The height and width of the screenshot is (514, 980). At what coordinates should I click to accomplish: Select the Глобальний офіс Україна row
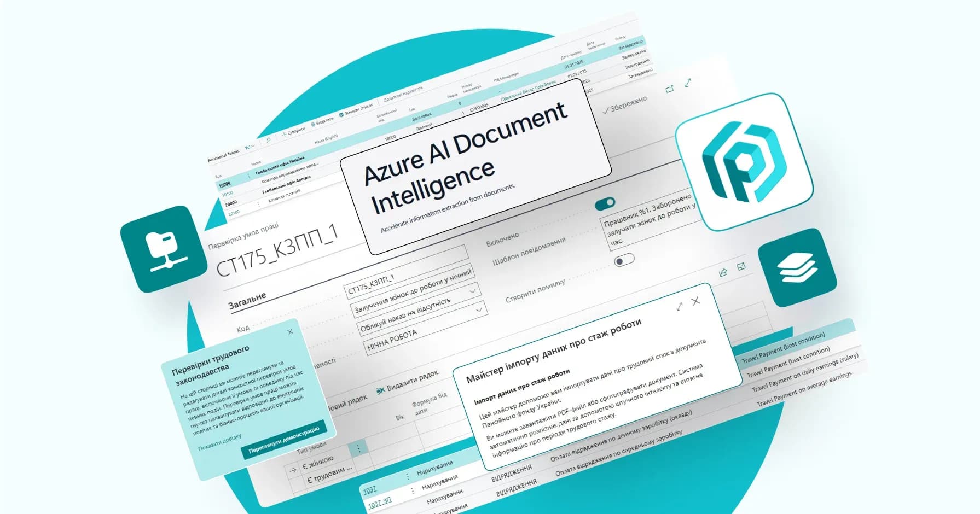(280, 166)
